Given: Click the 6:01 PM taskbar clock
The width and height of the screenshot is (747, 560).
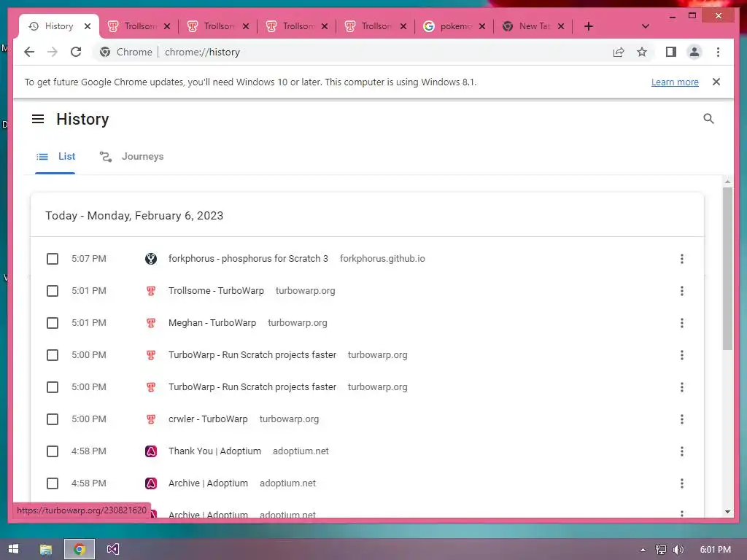Looking at the screenshot, I should point(715,550).
